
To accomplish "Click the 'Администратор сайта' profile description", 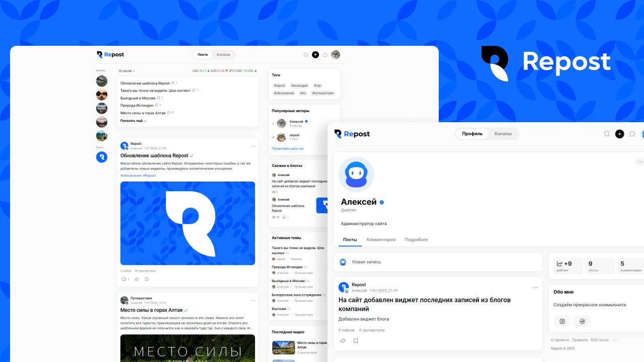I will (364, 224).
